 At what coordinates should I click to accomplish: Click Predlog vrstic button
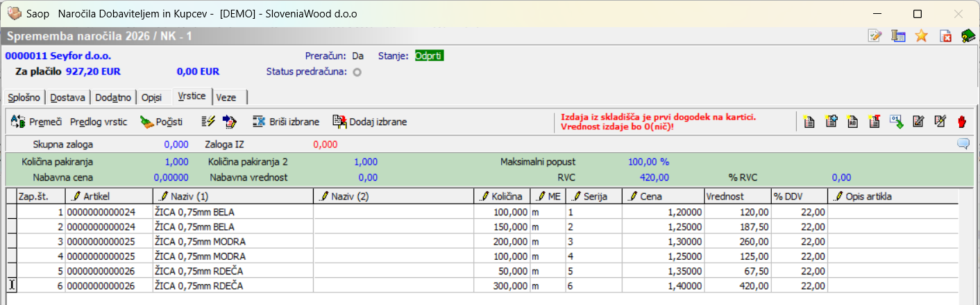point(99,122)
